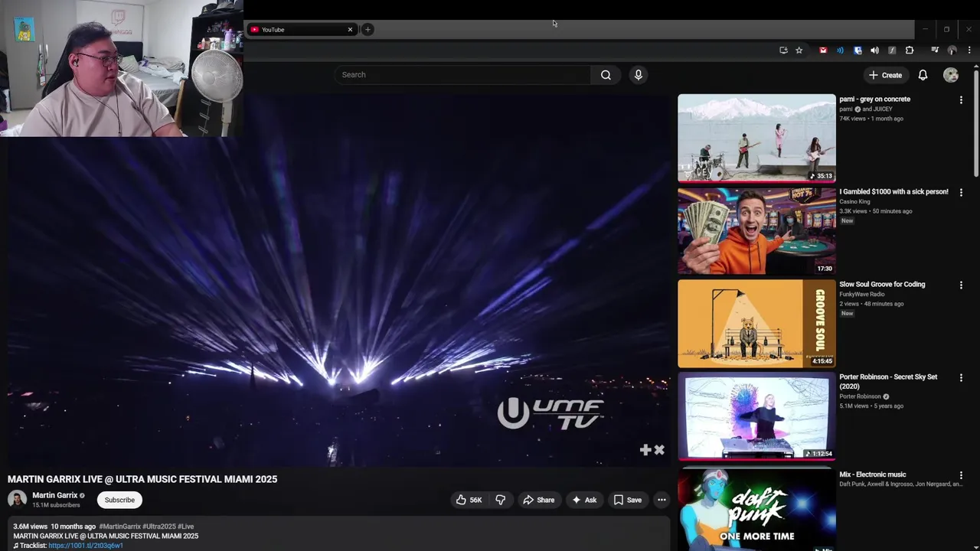This screenshot has height=551, width=980.
Task: Open the 1001.tl tracklist link
Action: (x=86, y=546)
